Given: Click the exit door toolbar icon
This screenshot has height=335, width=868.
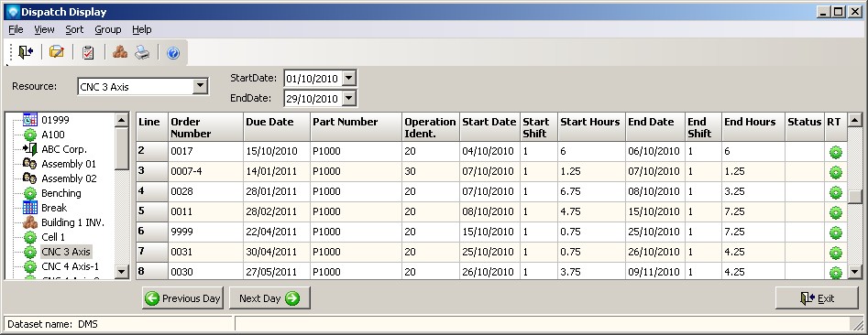Looking at the screenshot, I should click(x=26, y=52).
